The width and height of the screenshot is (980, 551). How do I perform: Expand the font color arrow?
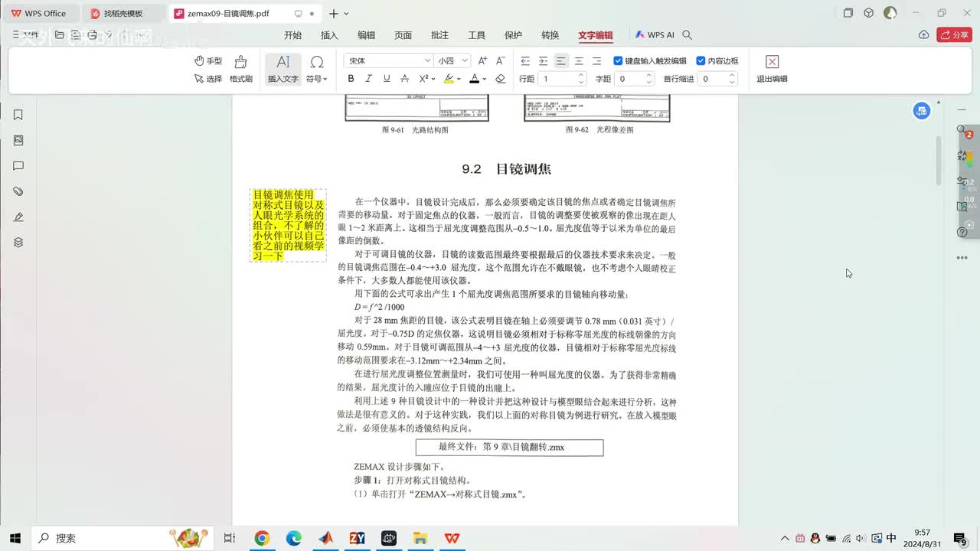tap(485, 79)
